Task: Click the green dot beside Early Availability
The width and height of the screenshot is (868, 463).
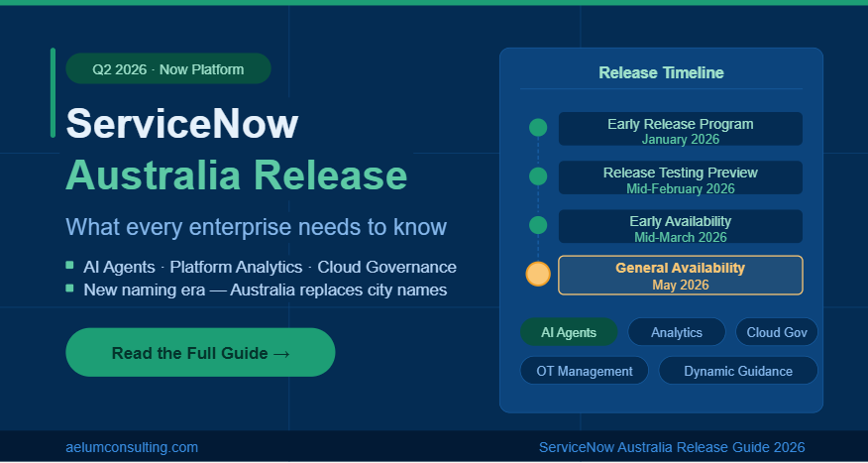Action: pos(538,225)
